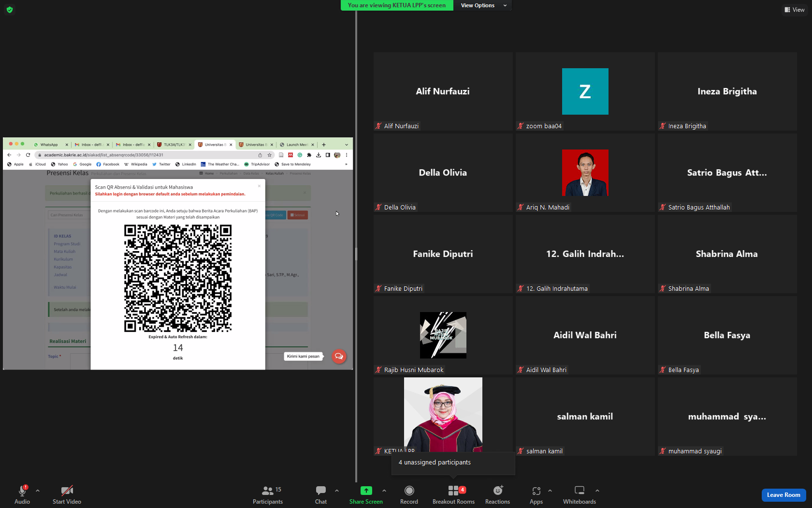Image resolution: width=812 pixels, height=508 pixels.
Task: Click the green Grammarly extension icon
Action: [300, 155]
